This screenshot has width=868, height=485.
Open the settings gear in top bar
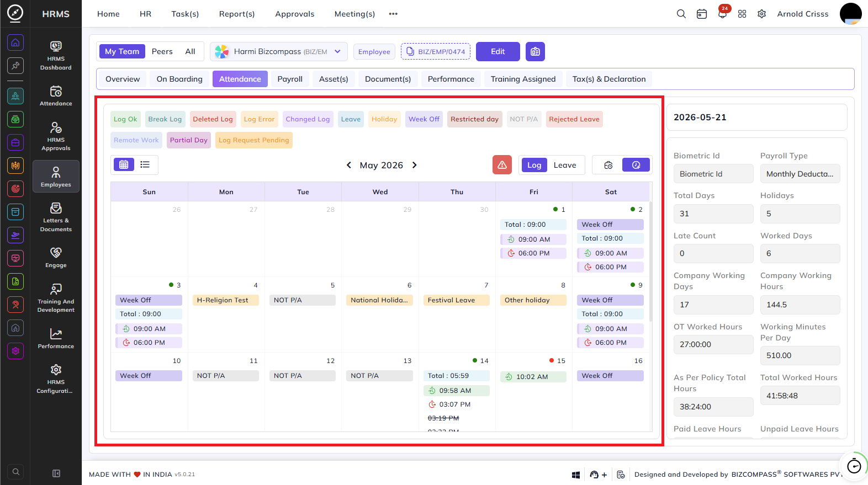762,14
